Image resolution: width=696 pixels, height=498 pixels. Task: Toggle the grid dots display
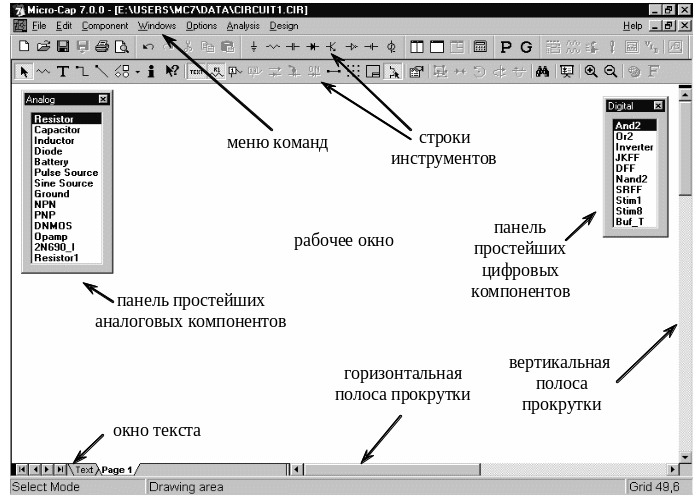click(x=353, y=71)
